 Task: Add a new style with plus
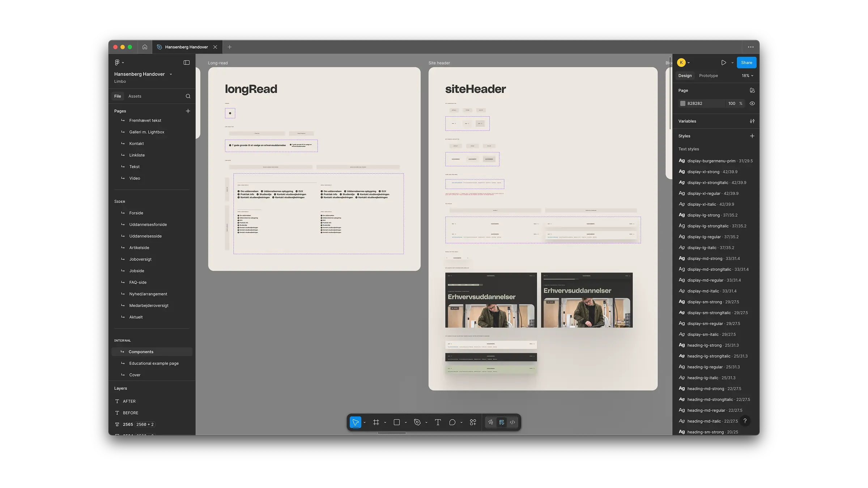click(752, 136)
